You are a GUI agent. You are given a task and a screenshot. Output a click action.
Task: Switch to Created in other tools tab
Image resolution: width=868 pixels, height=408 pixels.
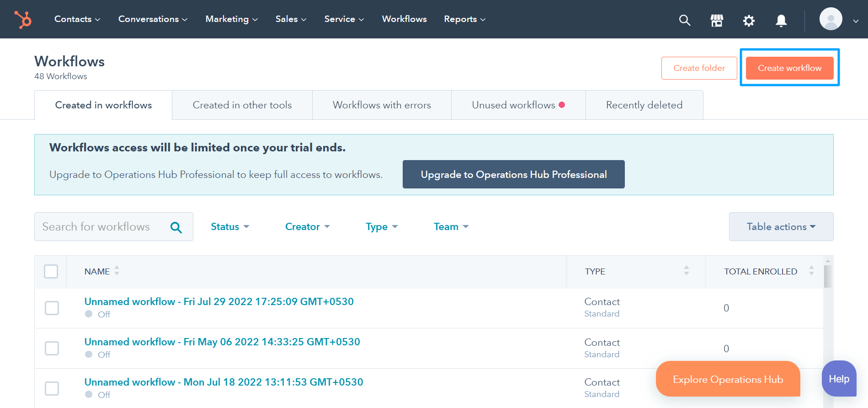pyautogui.click(x=242, y=105)
